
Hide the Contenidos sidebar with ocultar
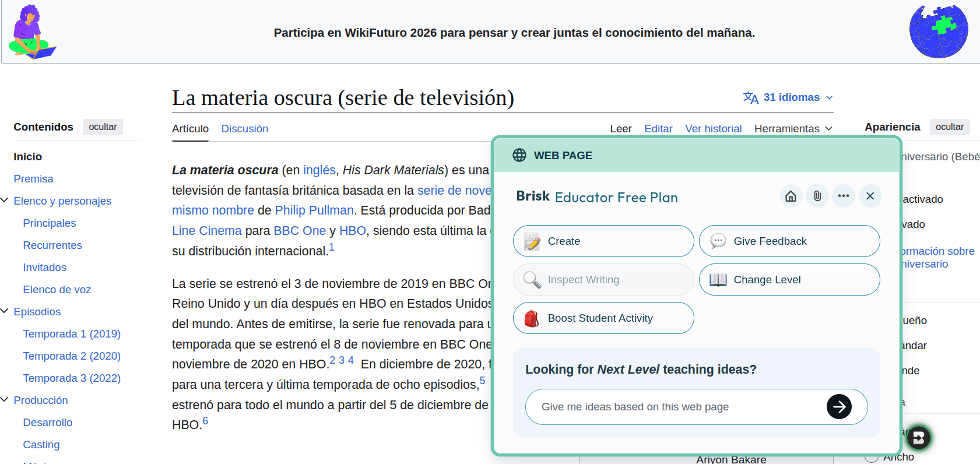click(x=103, y=127)
